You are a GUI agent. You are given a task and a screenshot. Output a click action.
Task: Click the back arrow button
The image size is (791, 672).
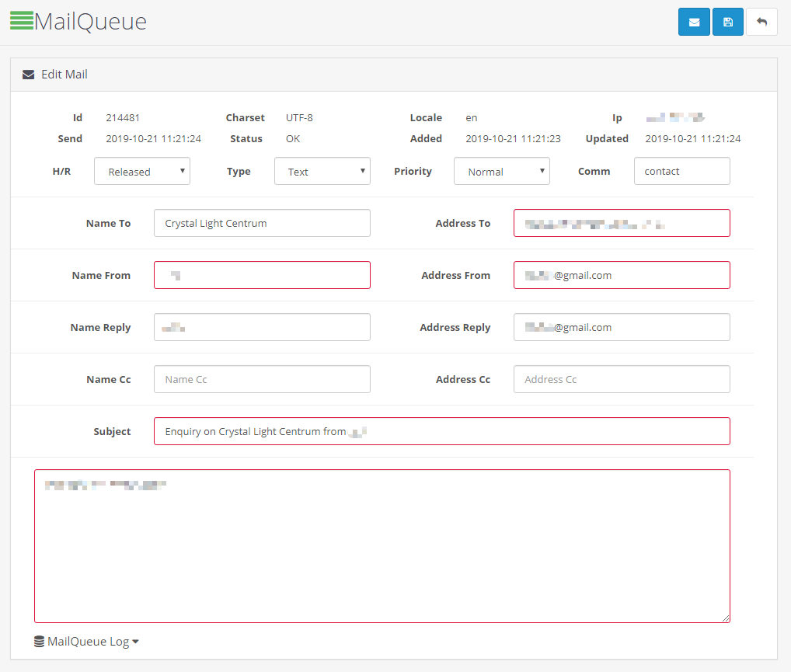click(x=761, y=22)
